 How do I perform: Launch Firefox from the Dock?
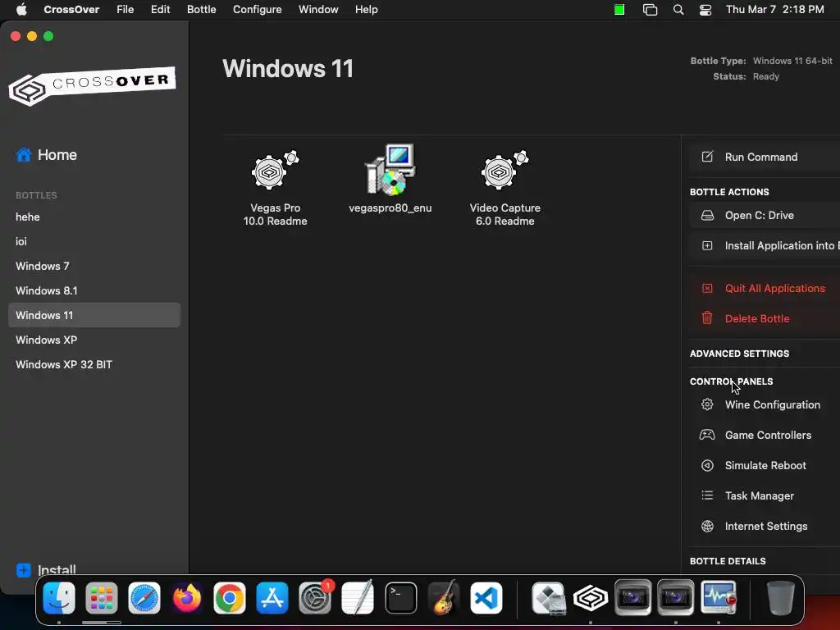pos(187,598)
